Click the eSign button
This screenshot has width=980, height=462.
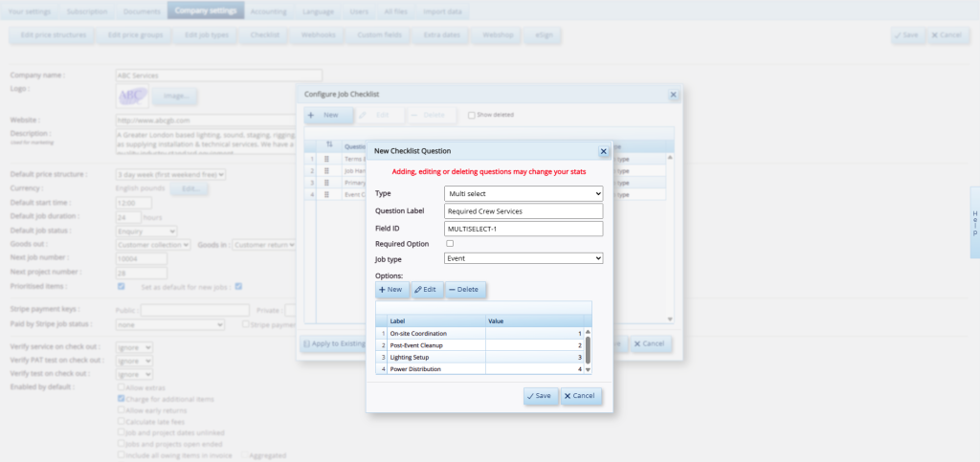[543, 35]
